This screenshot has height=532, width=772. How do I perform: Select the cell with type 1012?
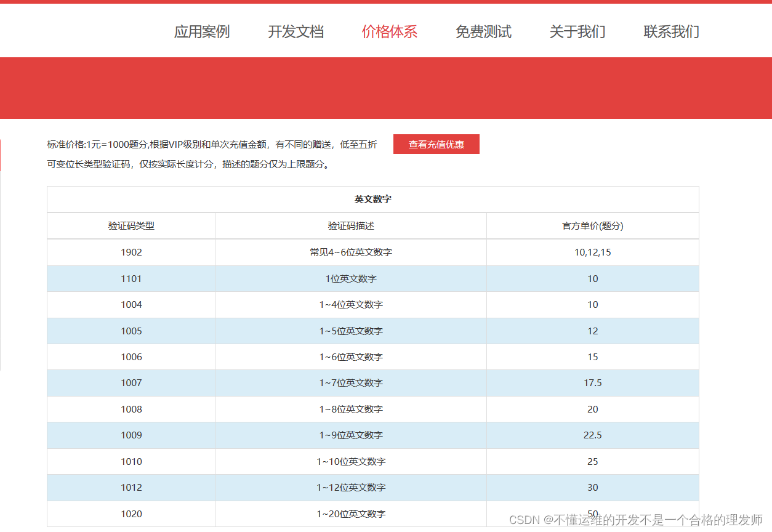[x=131, y=488]
